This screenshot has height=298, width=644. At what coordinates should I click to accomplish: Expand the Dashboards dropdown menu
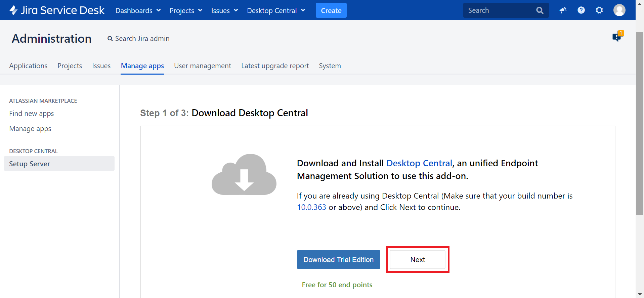click(138, 10)
